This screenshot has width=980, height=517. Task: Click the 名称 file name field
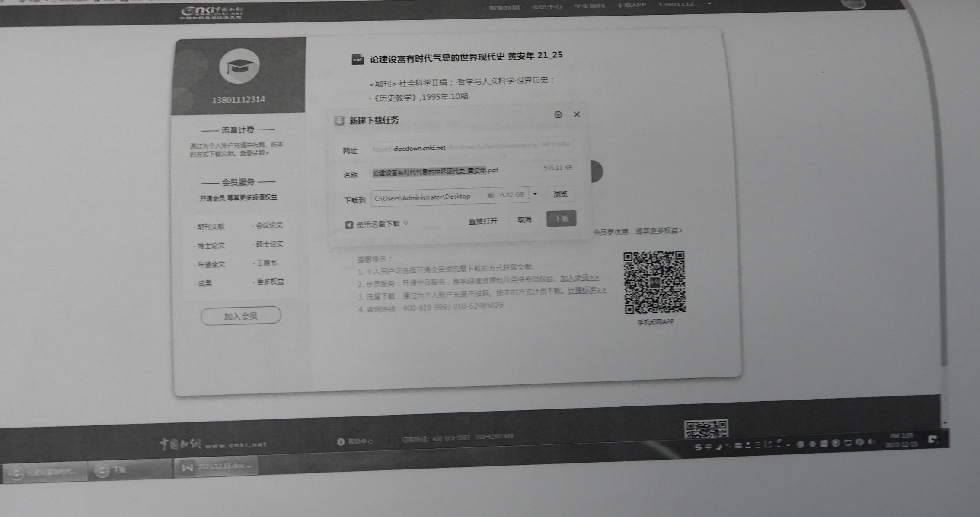point(472,171)
